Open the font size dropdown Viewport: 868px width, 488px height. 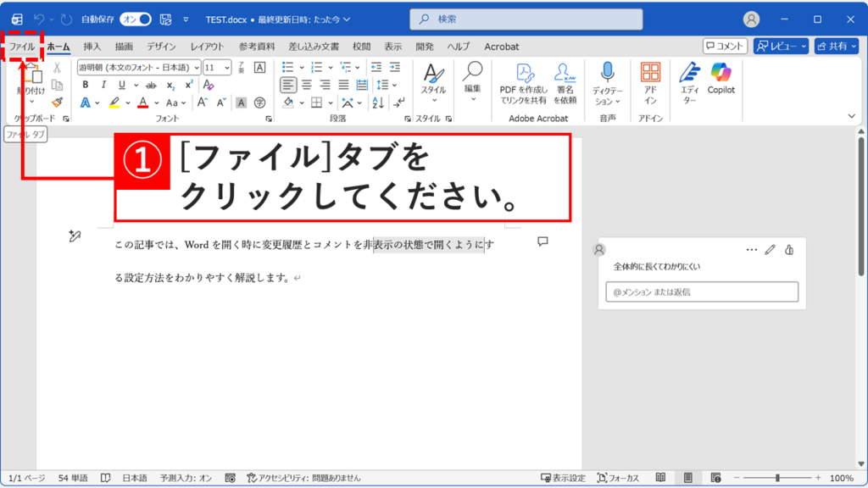(225, 66)
